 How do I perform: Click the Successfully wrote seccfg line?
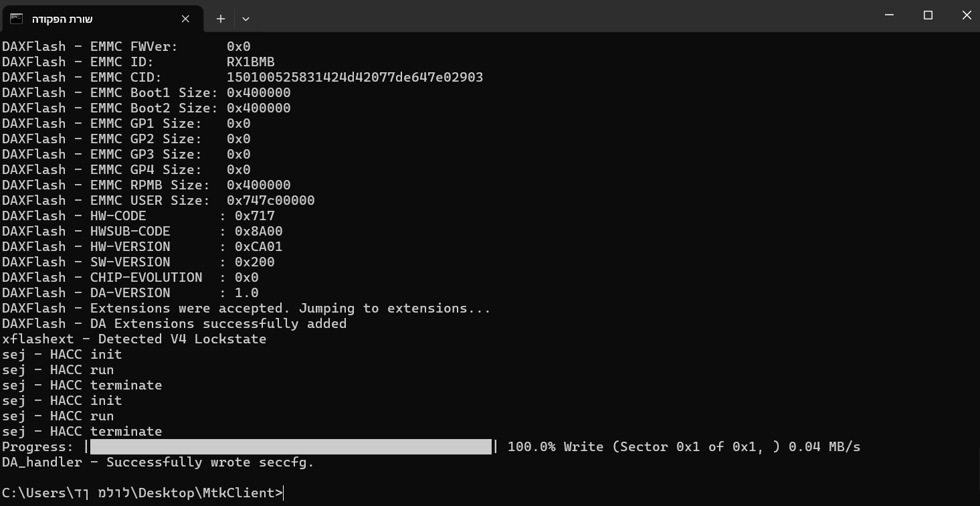[x=158, y=462]
